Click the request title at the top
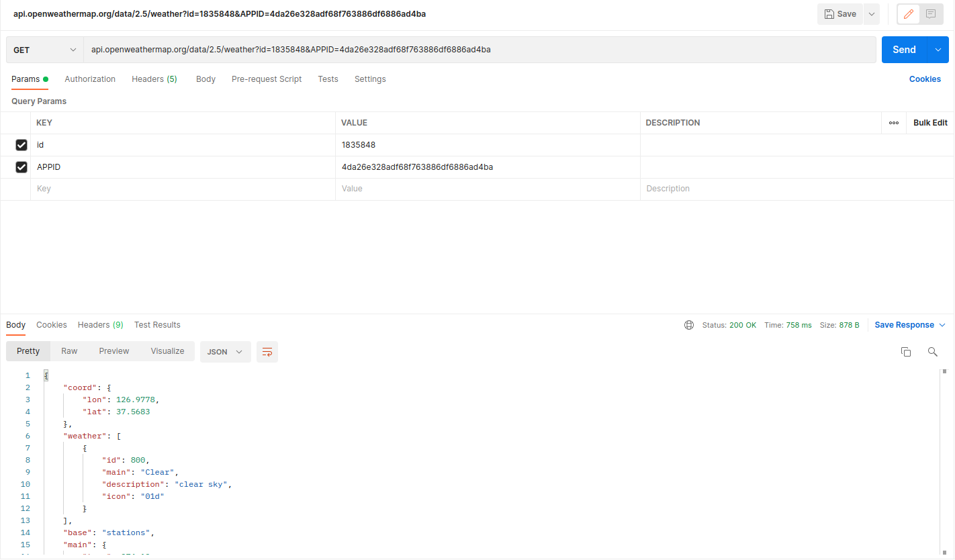 click(220, 14)
